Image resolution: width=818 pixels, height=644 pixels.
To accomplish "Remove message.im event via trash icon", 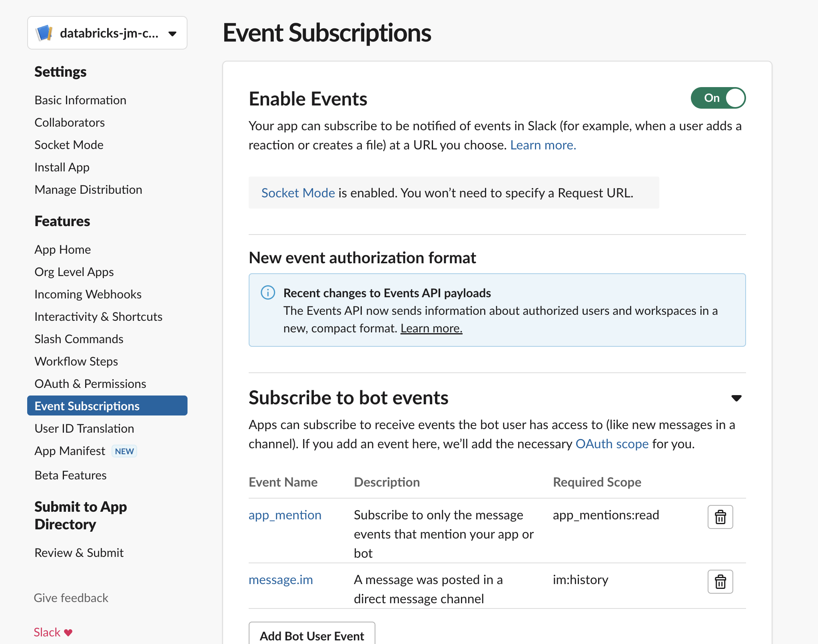I will 720,582.
